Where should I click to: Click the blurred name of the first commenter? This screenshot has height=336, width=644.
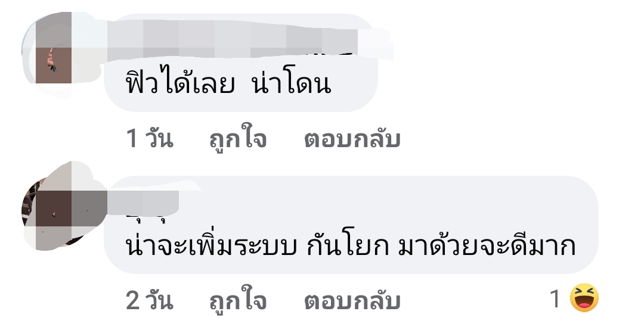click(232, 40)
